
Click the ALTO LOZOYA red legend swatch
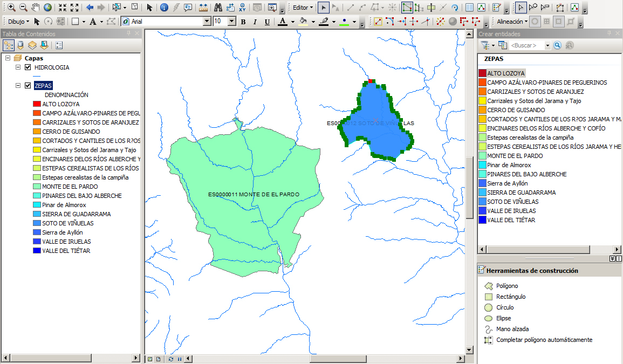click(x=37, y=104)
